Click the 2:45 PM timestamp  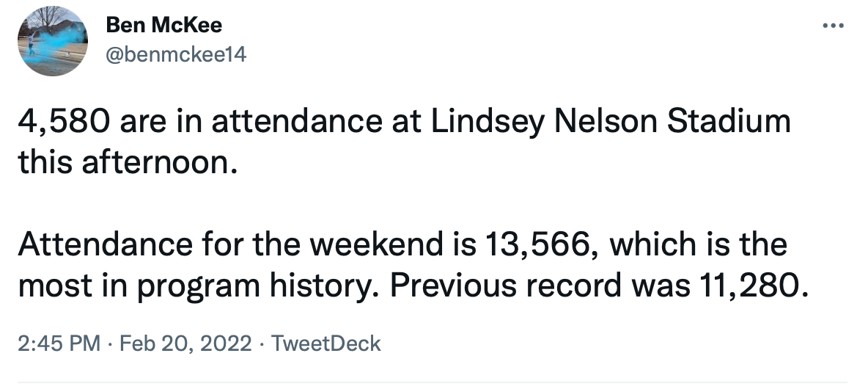pos(58,343)
